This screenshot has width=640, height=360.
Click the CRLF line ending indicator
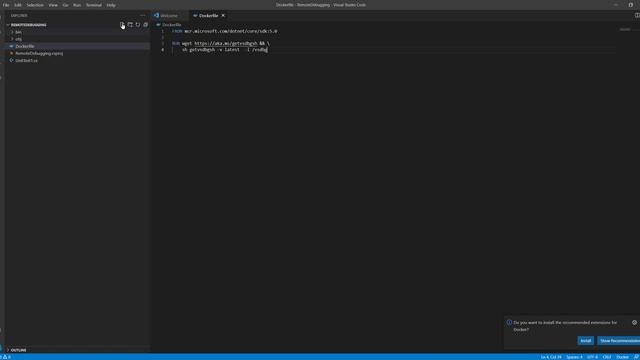click(607, 357)
